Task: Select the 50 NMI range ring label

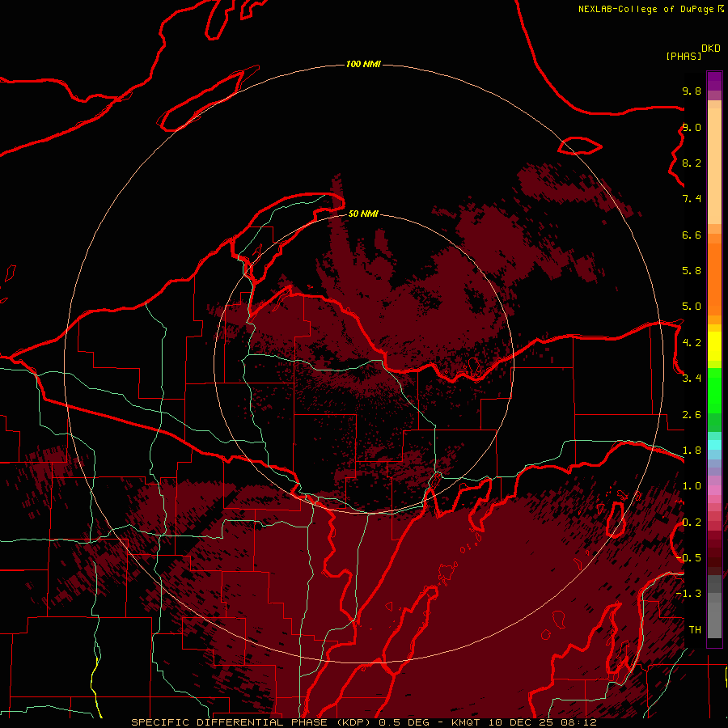Action: pyautogui.click(x=363, y=214)
